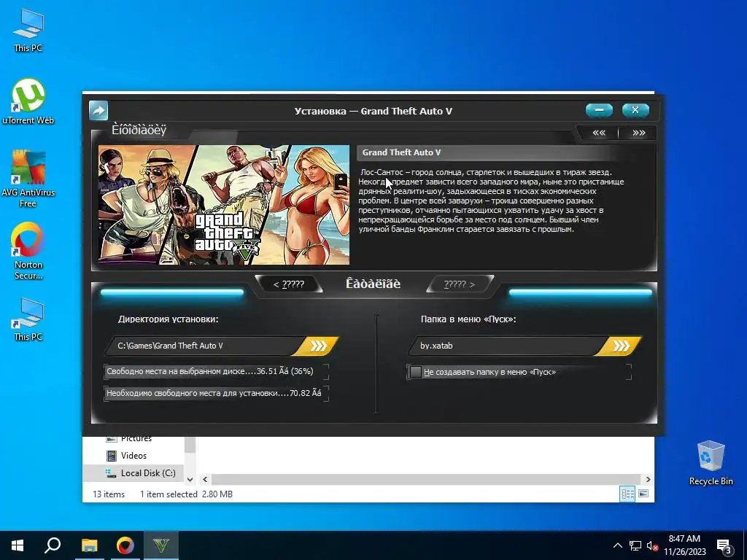Open Norton browser from the taskbar
Image resolution: width=747 pixels, height=560 pixels.
tap(125, 545)
